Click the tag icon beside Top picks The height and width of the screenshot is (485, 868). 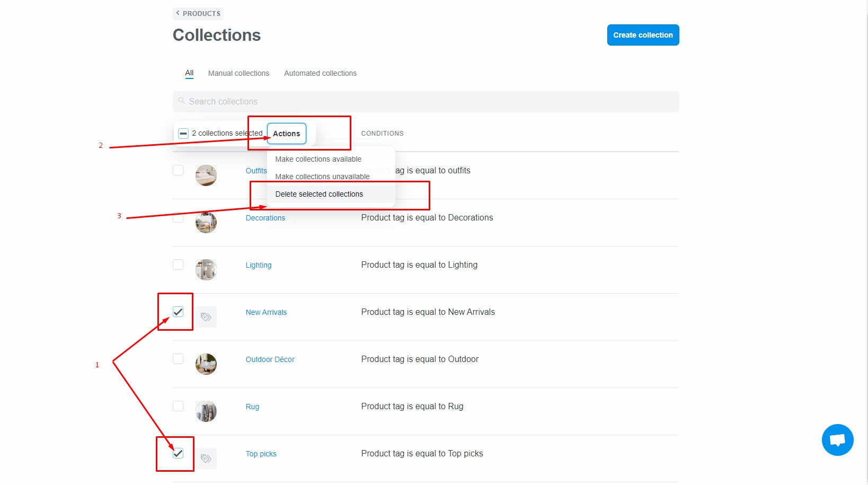(206, 458)
